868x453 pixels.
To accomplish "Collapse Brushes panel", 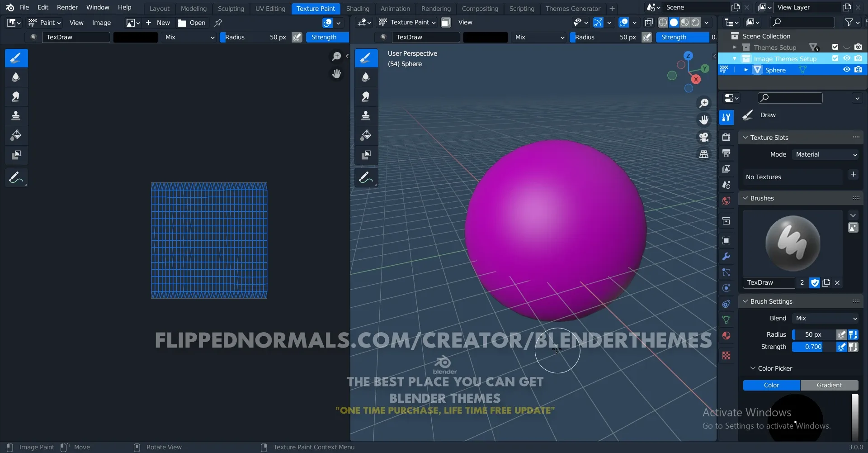I will pyautogui.click(x=745, y=198).
